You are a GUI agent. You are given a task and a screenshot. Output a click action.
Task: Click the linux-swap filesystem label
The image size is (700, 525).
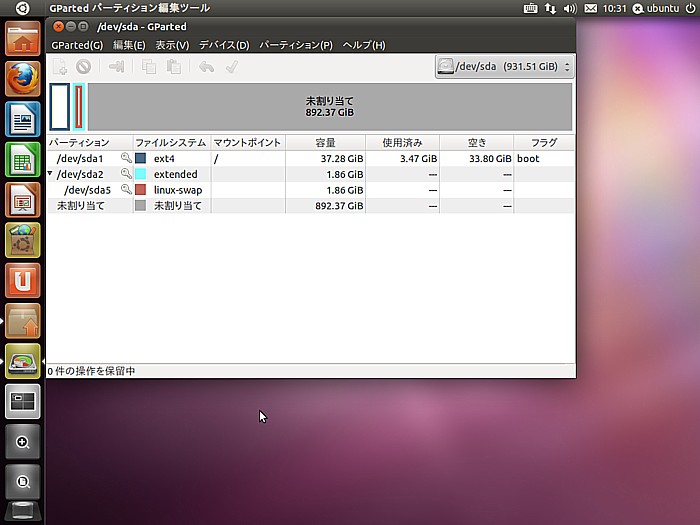178,190
